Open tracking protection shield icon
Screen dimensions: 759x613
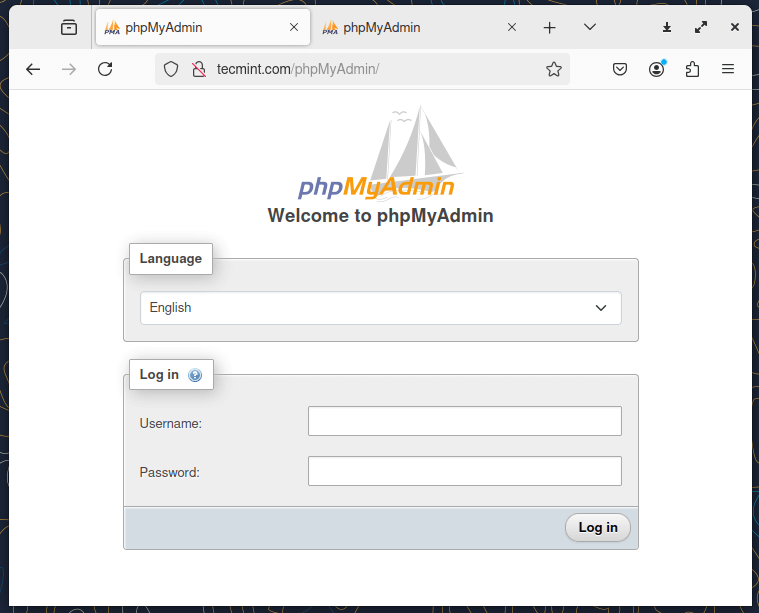pyautogui.click(x=171, y=69)
